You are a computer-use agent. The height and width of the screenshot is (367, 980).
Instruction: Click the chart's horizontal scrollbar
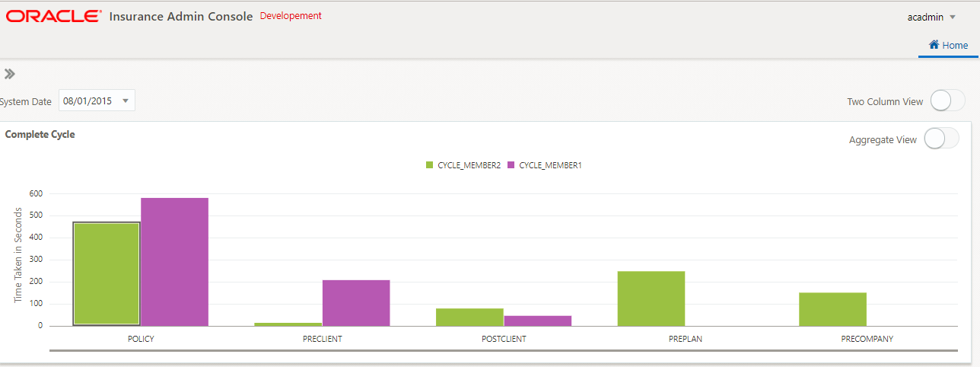pyautogui.click(x=503, y=351)
